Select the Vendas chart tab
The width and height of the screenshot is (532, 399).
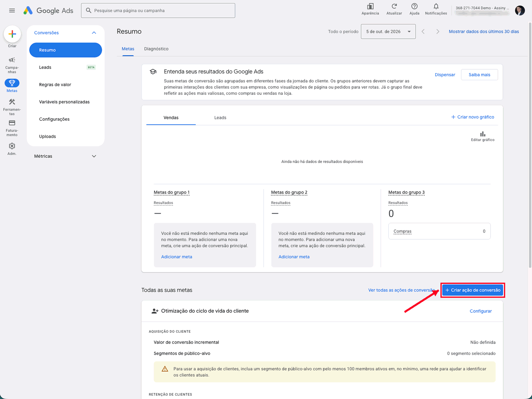click(x=171, y=117)
